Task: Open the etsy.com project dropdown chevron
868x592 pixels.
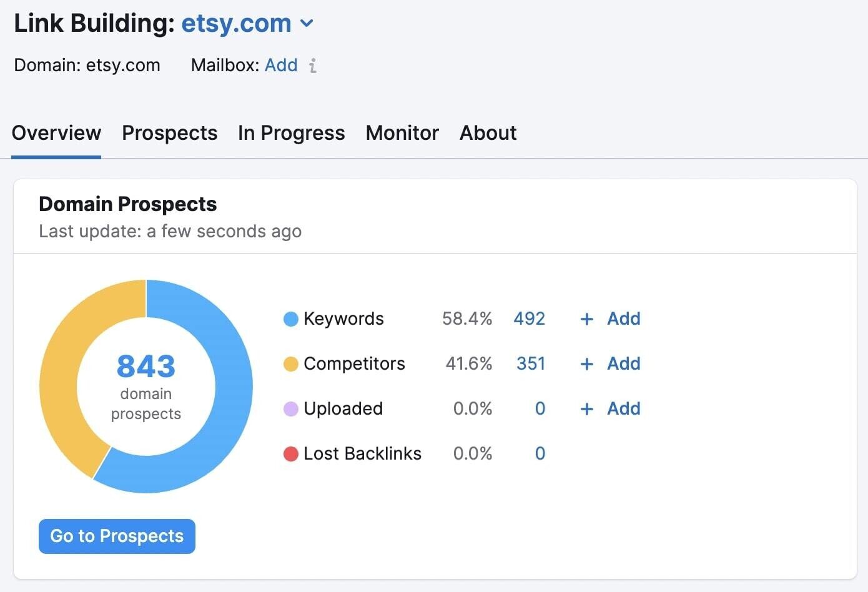Action: 307,24
